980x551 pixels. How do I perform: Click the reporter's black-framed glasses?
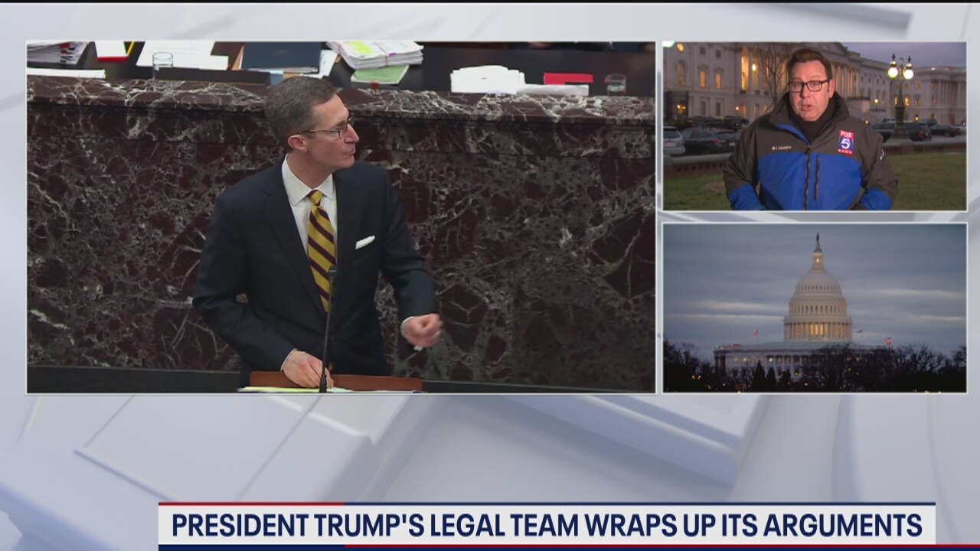coord(808,86)
